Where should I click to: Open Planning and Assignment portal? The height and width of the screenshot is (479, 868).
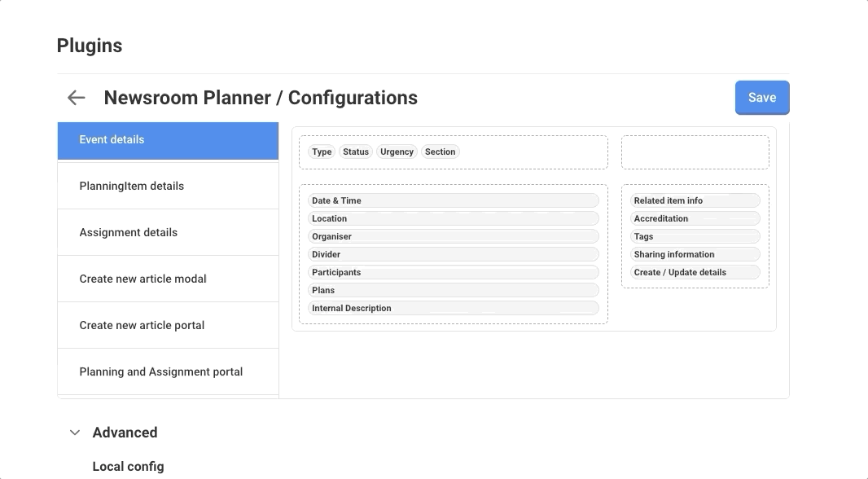(x=168, y=372)
